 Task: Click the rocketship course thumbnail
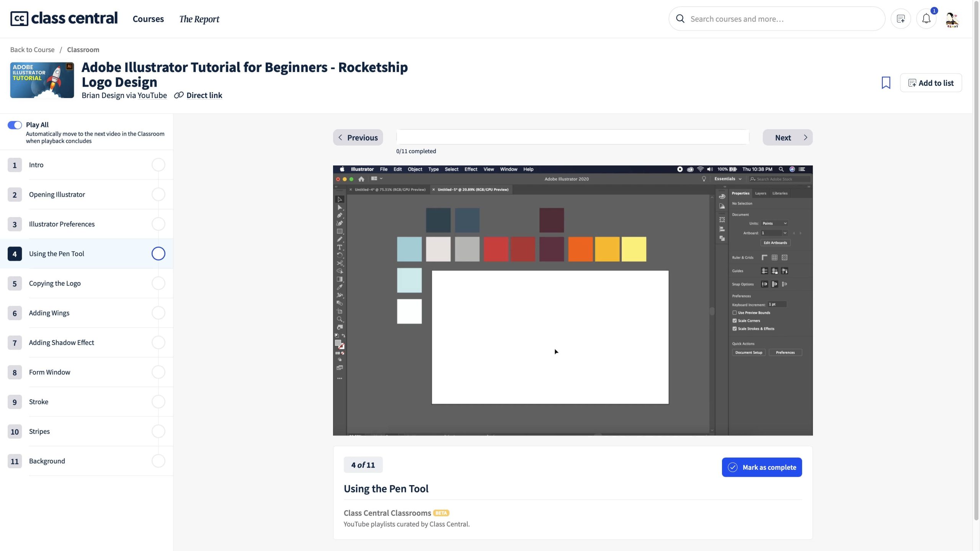click(x=42, y=80)
